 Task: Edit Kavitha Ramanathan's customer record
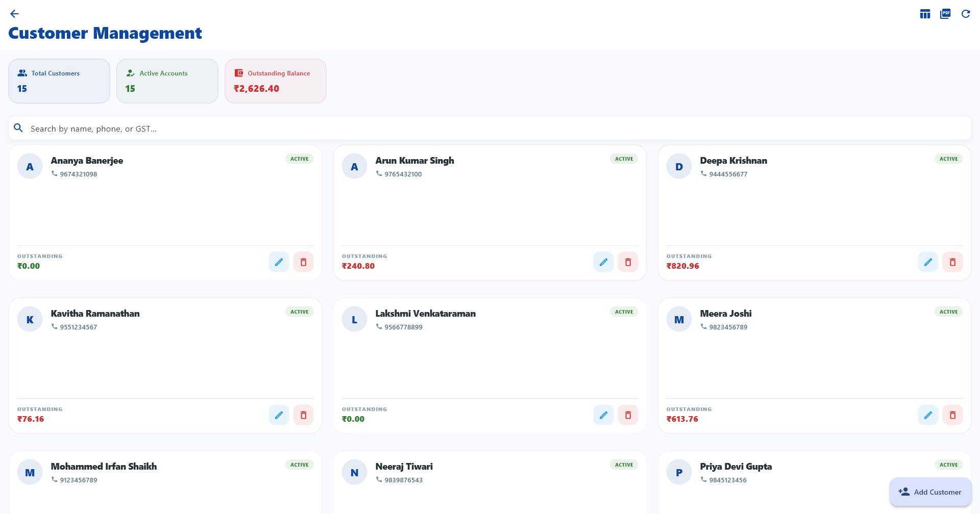(x=279, y=415)
